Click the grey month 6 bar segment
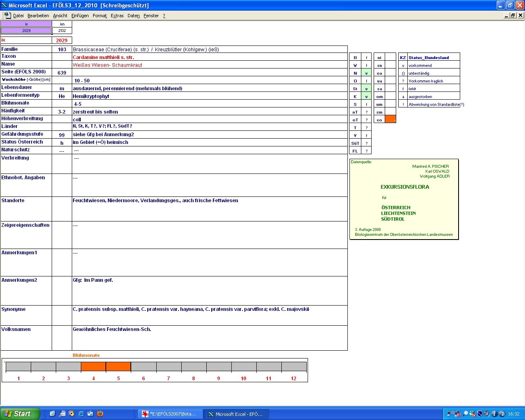This screenshot has height=420, width=525. point(144,367)
